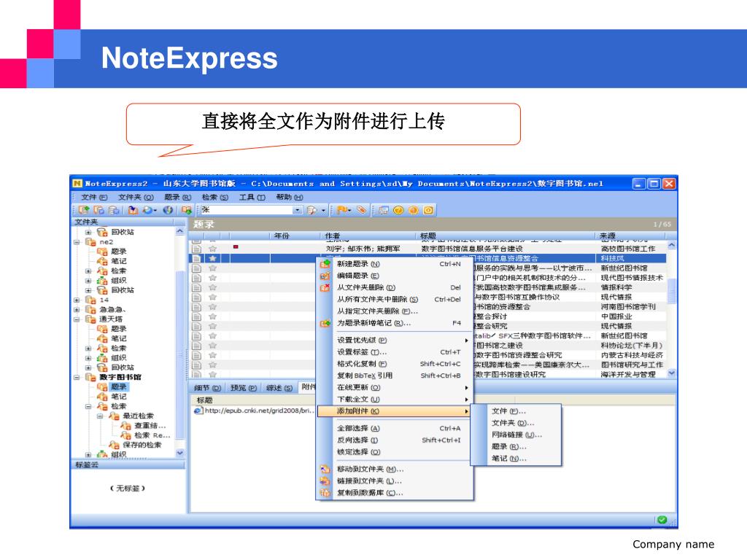
Task: Click the window layout toolbar icon
Action: point(384,210)
